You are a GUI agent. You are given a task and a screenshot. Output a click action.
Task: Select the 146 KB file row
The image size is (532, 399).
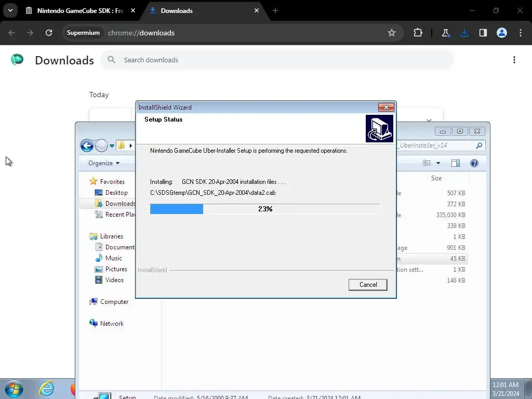click(x=432, y=280)
